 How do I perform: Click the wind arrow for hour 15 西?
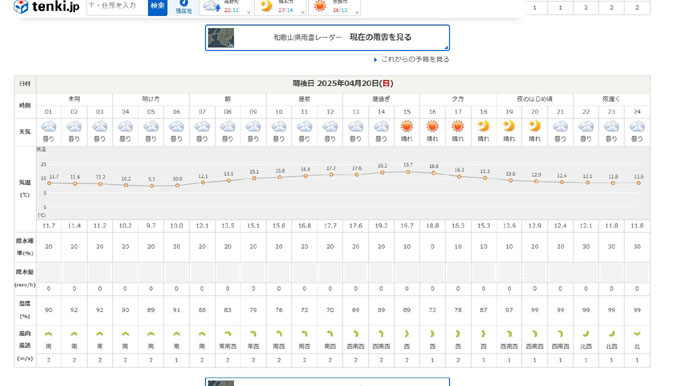(407, 334)
